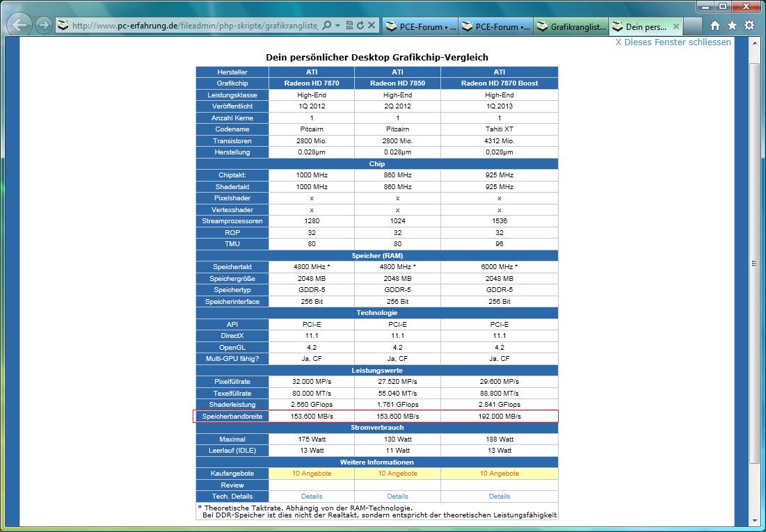Expand the address bar autocomplete dropdown arrow
Image resolution: width=766 pixels, height=532 pixels.
coord(337,26)
